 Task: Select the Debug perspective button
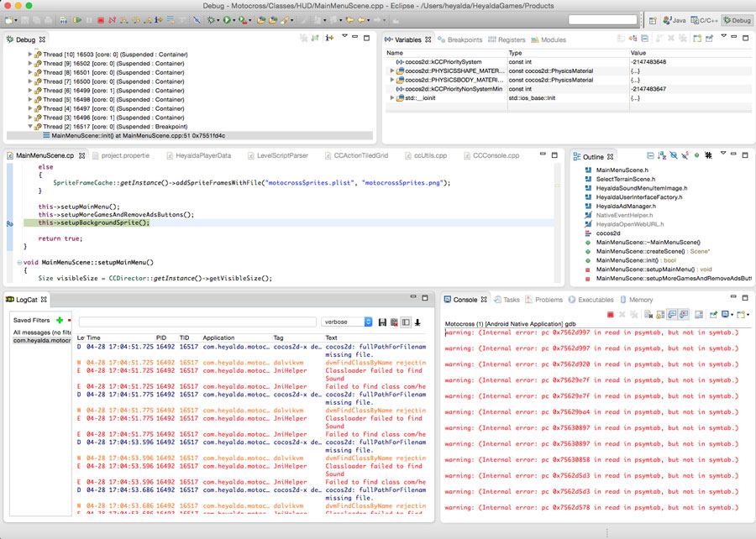point(737,20)
